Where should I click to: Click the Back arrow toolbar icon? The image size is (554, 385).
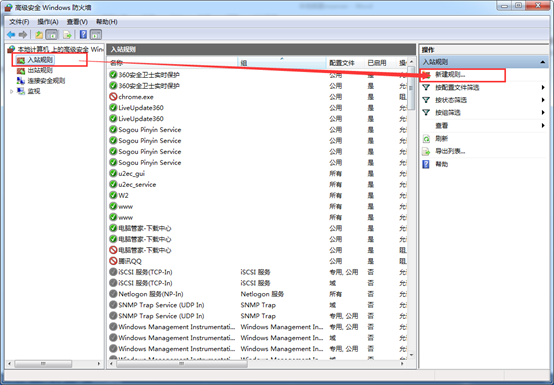[x=11, y=35]
